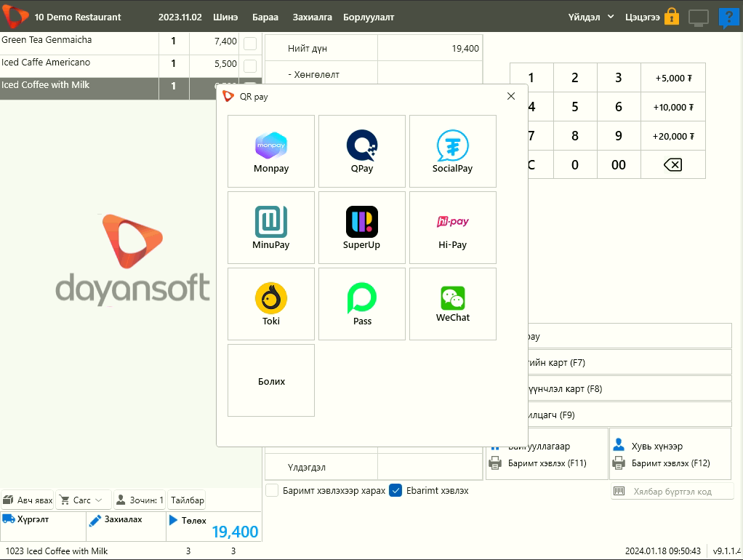
Task: Pick WeChat payment option
Action: pos(452,304)
